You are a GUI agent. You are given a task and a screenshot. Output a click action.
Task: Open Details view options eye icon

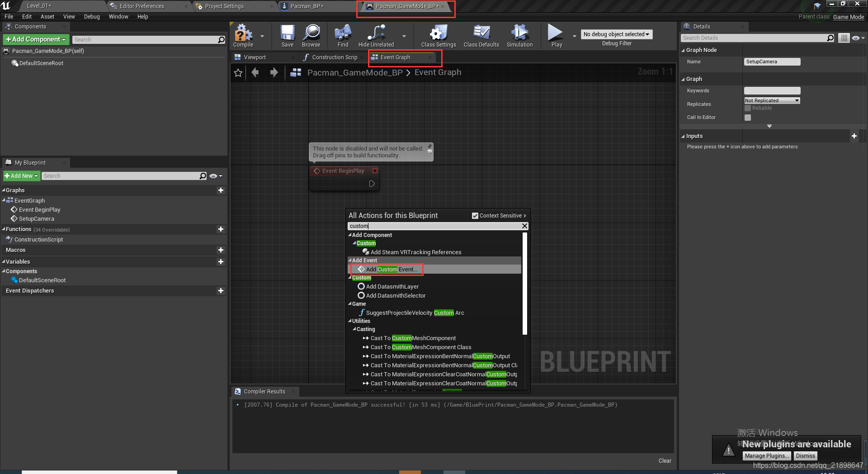point(858,38)
